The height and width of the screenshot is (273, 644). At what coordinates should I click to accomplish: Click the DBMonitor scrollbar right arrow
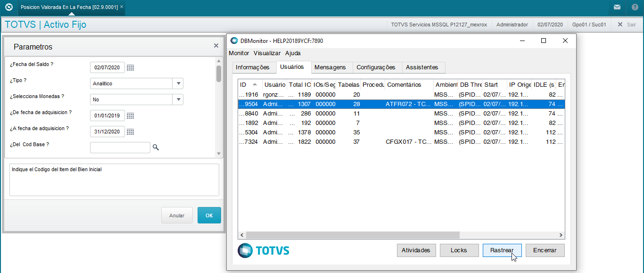pyautogui.click(x=561, y=235)
